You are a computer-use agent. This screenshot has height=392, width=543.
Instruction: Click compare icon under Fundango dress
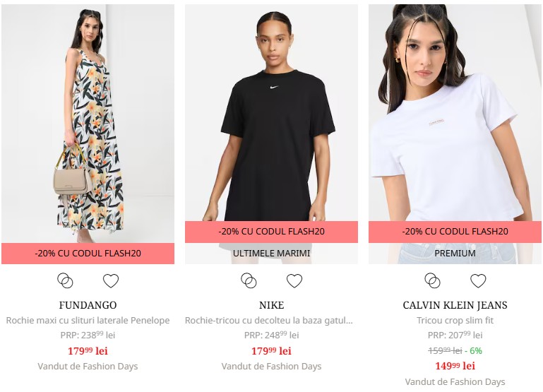coord(65,281)
